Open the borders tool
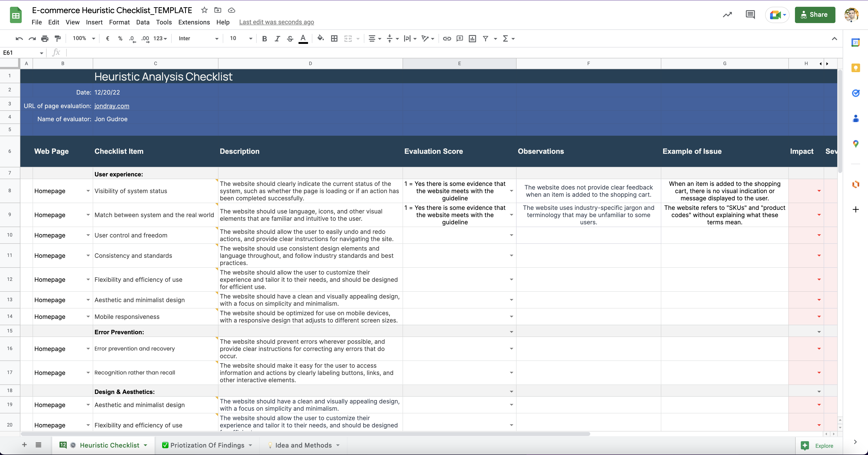Image resolution: width=868 pixels, height=455 pixels. (334, 38)
